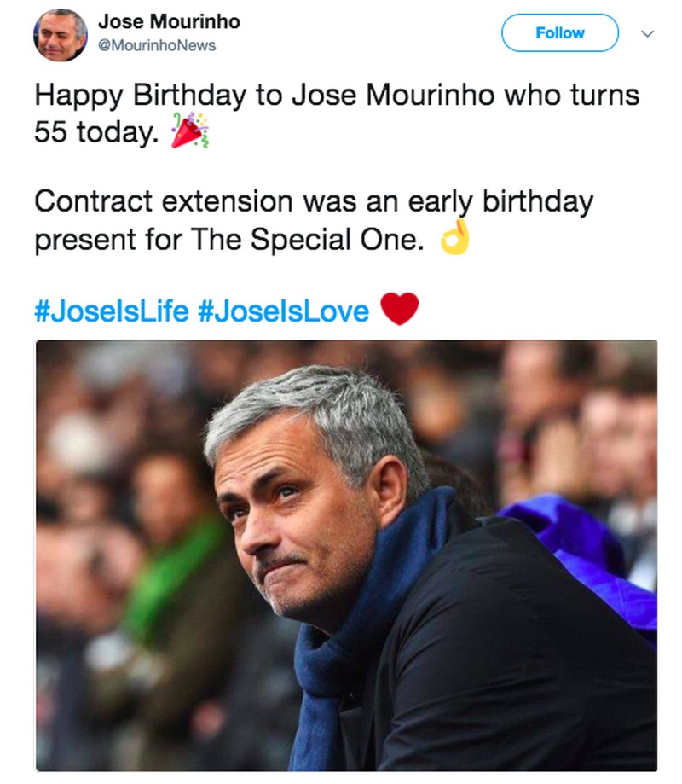The width and height of the screenshot is (682, 784).
Task: Open the #JoseIsLove hashtag
Action: 284,310
